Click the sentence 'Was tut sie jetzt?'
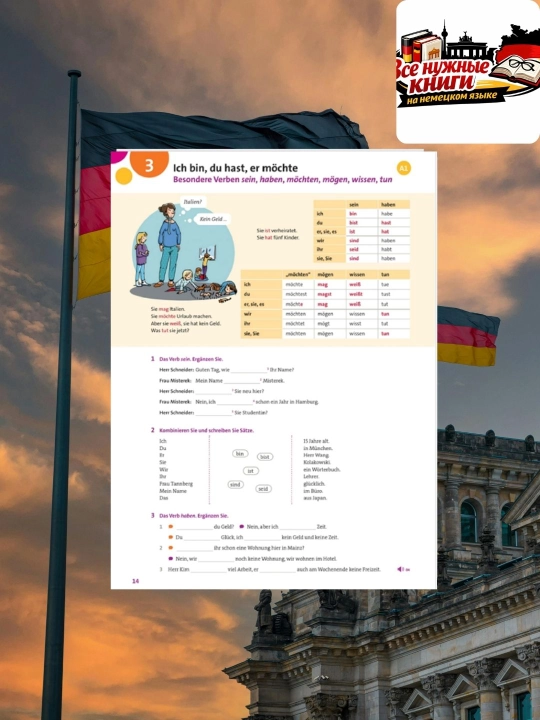The height and width of the screenshot is (720, 540). pos(170,331)
